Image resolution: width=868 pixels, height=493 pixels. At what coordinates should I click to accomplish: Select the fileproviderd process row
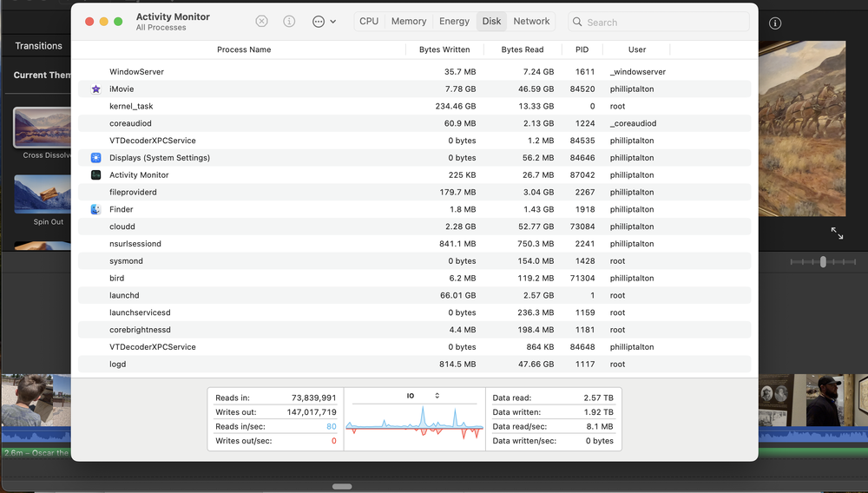pyautogui.click(x=415, y=192)
